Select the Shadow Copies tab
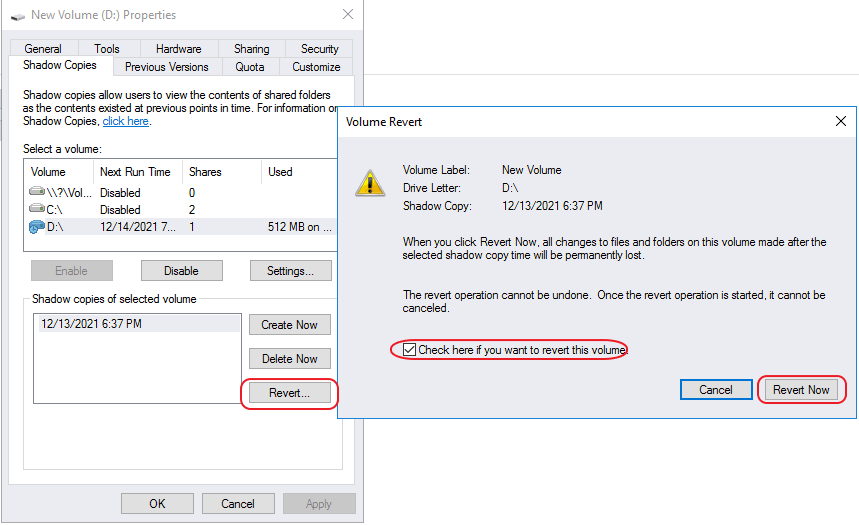Screen dimensions: 859x525 [x=60, y=65]
